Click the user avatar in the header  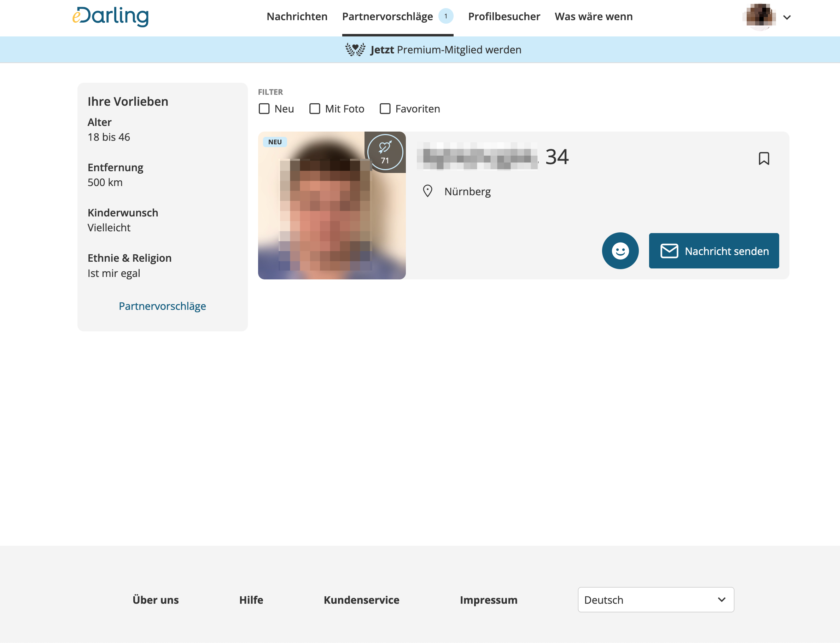(760, 17)
